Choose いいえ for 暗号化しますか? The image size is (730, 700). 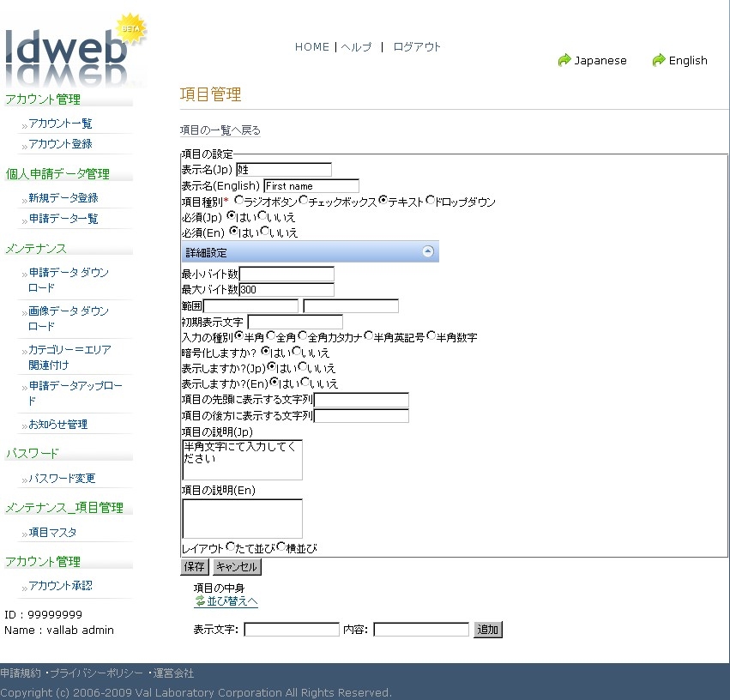pyautogui.click(x=297, y=351)
